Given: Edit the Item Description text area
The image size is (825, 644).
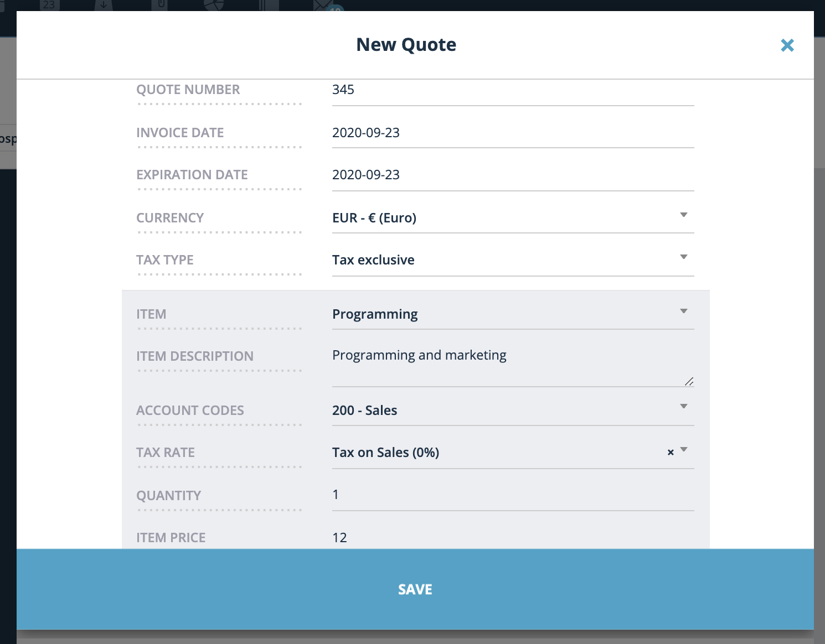Looking at the screenshot, I should 513,365.
